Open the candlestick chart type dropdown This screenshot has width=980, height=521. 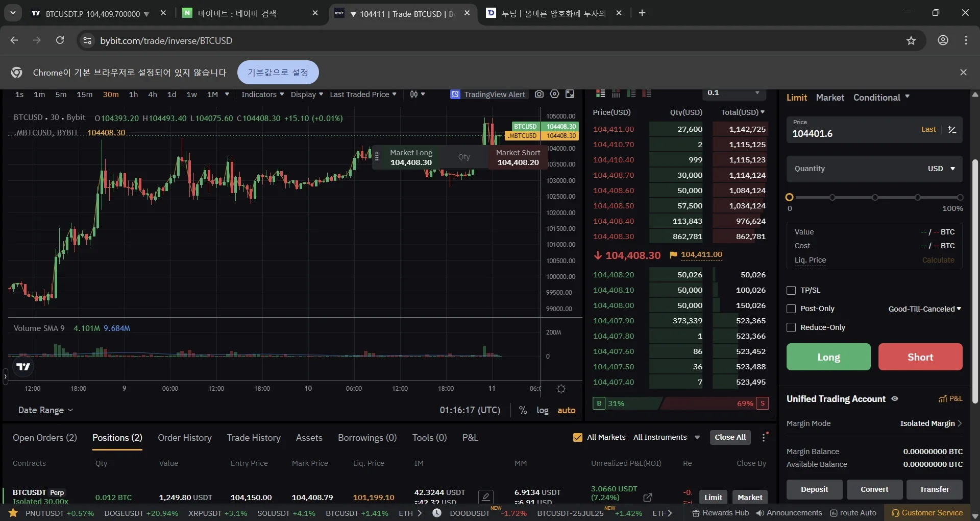coord(417,94)
